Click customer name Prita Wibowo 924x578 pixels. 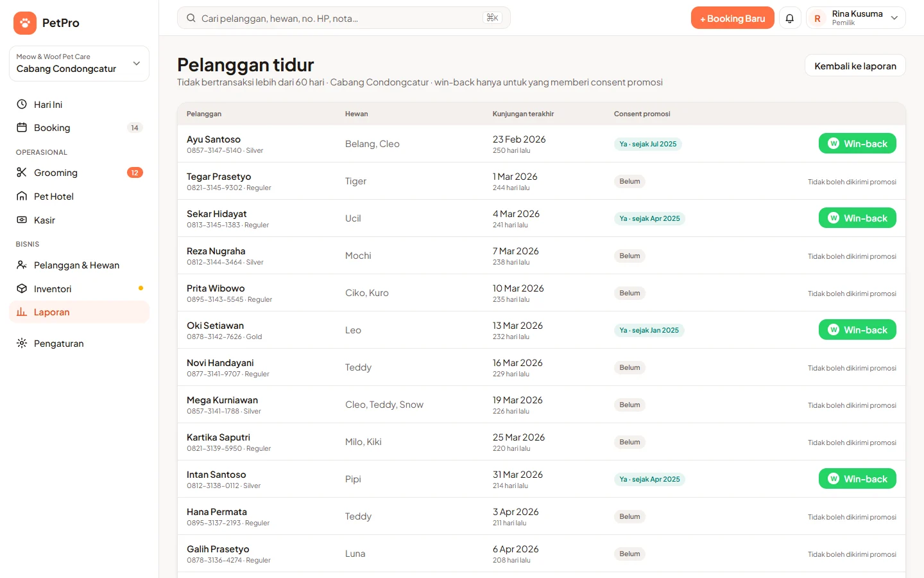pyautogui.click(x=216, y=288)
